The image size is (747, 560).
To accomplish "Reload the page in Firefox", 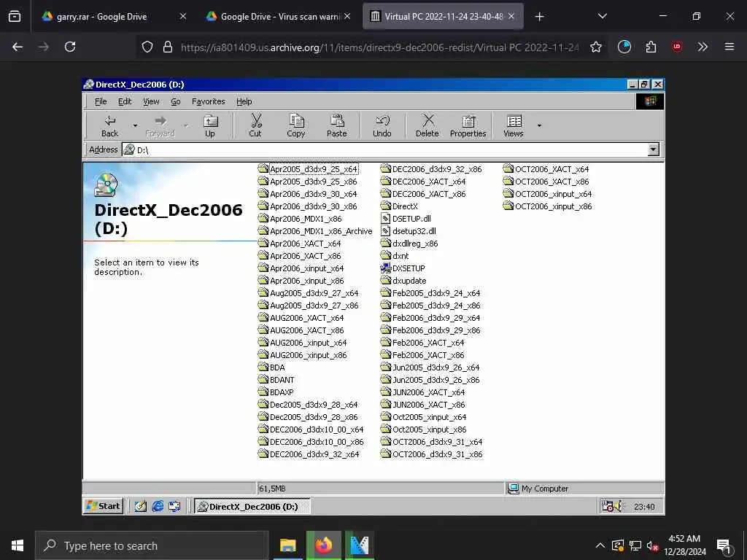I will tap(70, 47).
